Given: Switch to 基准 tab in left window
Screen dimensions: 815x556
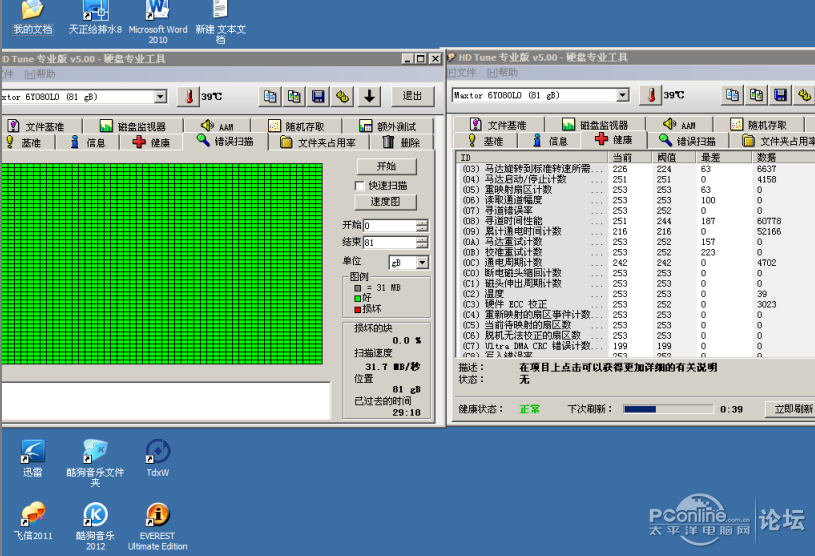Looking at the screenshot, I should 27,142.
